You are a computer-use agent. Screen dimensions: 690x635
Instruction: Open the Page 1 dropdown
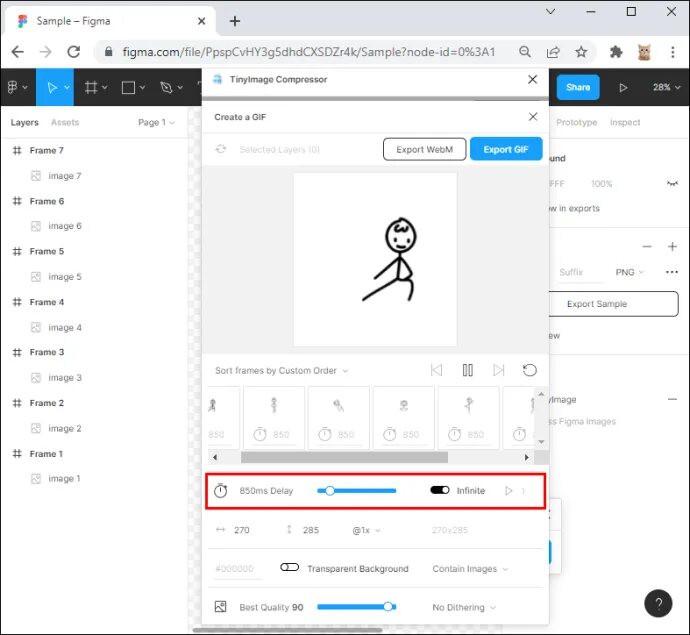(156, 122)
